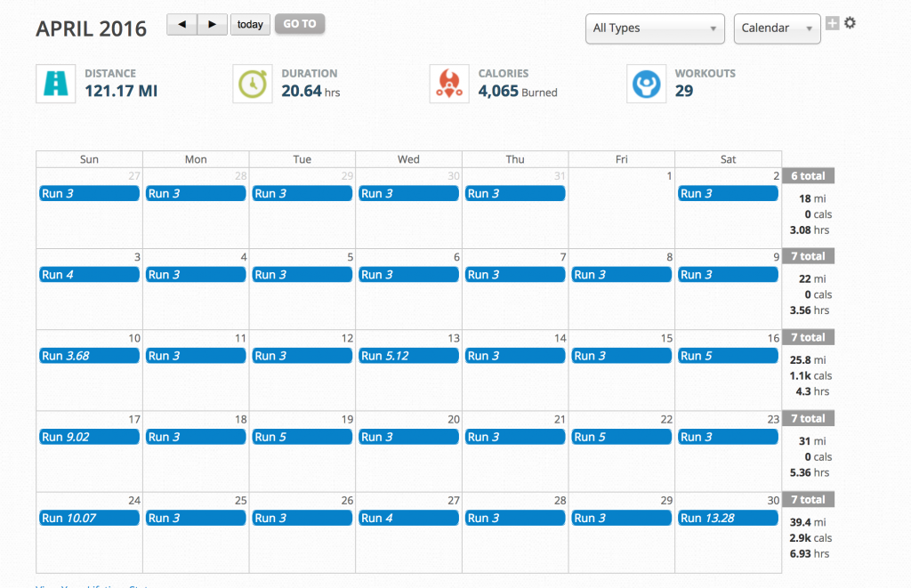Select the Run 3 entry on March 30
The height and width of the screenshot is (588, 911).
click(408, 194)
